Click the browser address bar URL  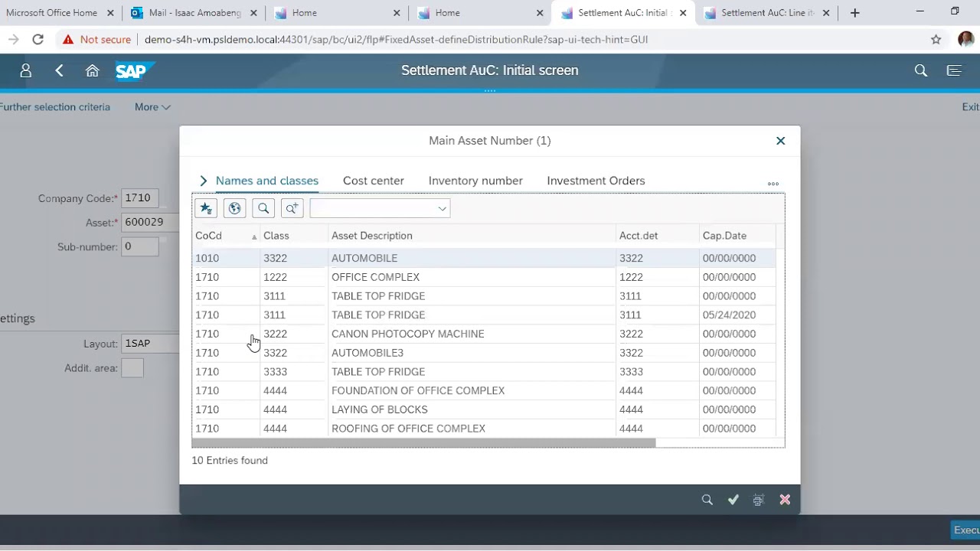coord(396,40)
